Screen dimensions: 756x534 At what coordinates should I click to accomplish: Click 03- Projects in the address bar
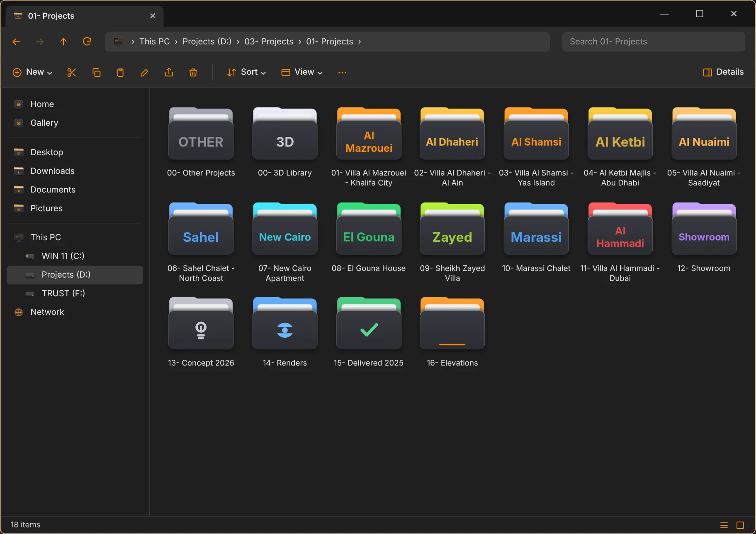click(269, 41)
